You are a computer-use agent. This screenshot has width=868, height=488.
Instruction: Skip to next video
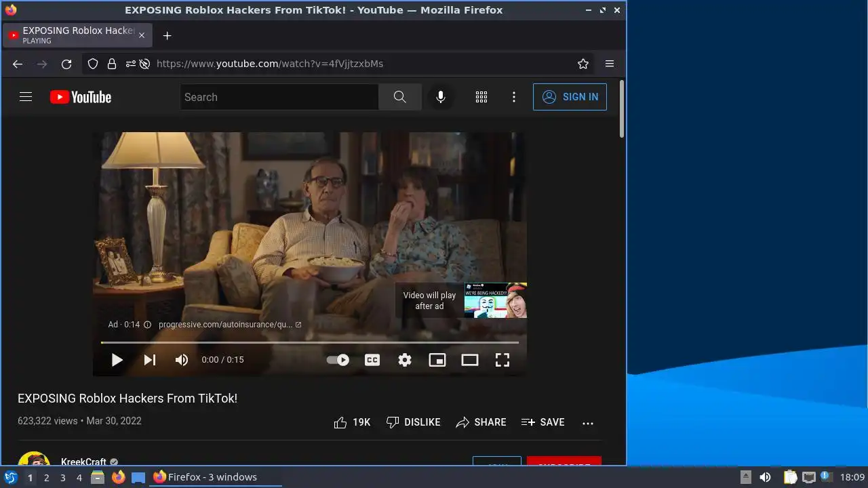(150, 360)
